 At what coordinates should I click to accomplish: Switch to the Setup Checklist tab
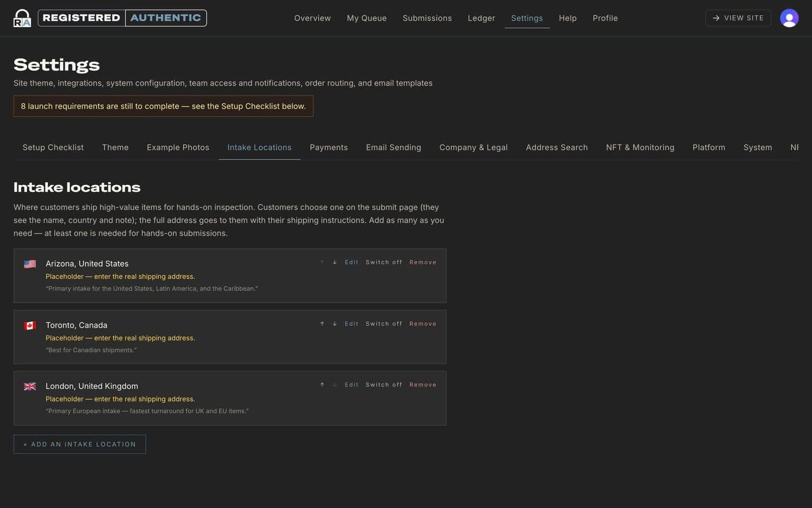[x=53, y=147]
